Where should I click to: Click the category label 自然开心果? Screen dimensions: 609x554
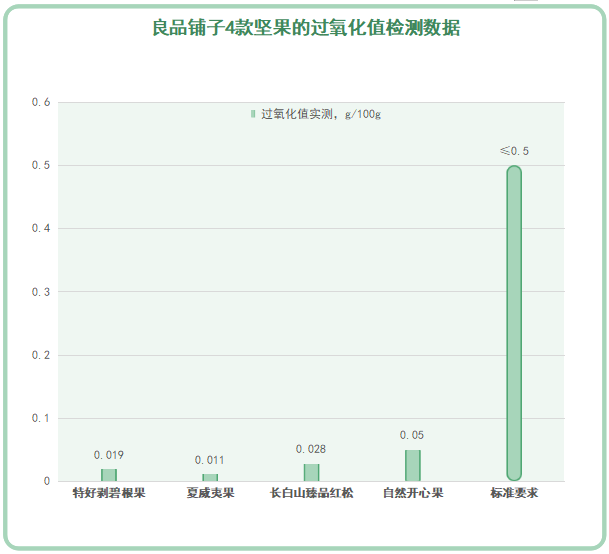[413, 493]
